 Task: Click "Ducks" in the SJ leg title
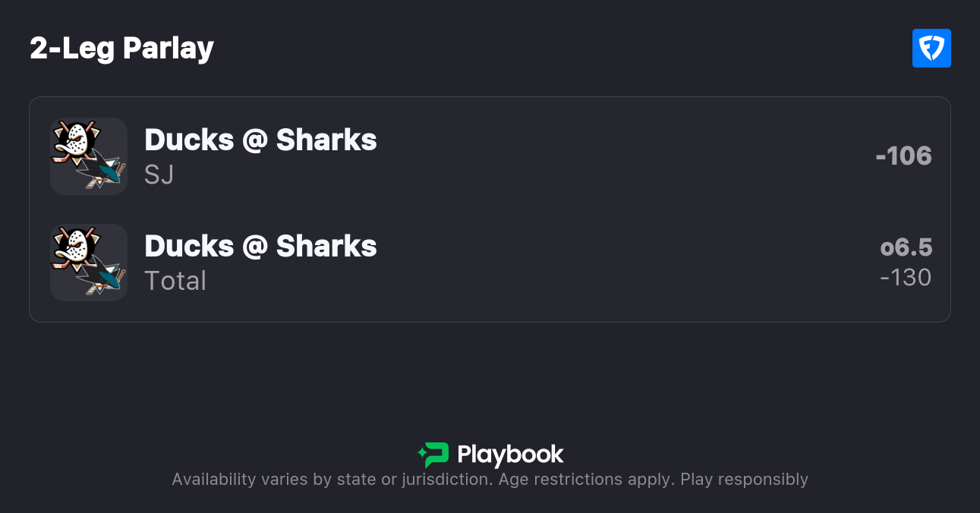(189, 140)
